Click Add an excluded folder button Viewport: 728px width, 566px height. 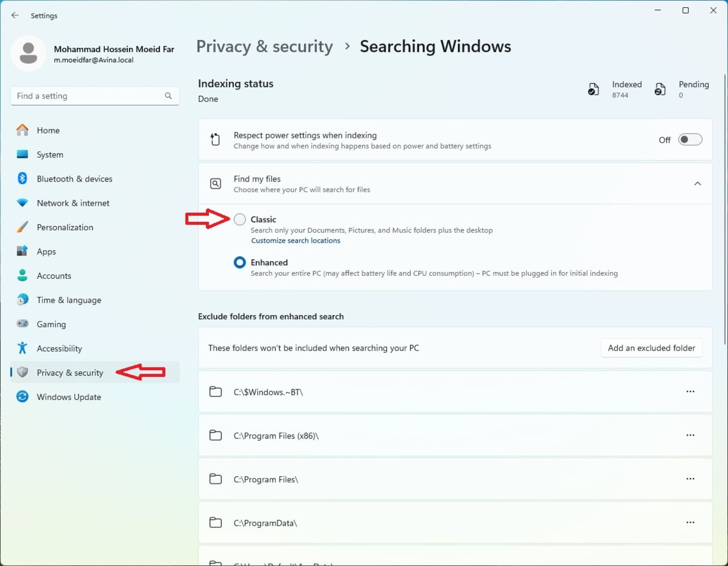(651, 348)
